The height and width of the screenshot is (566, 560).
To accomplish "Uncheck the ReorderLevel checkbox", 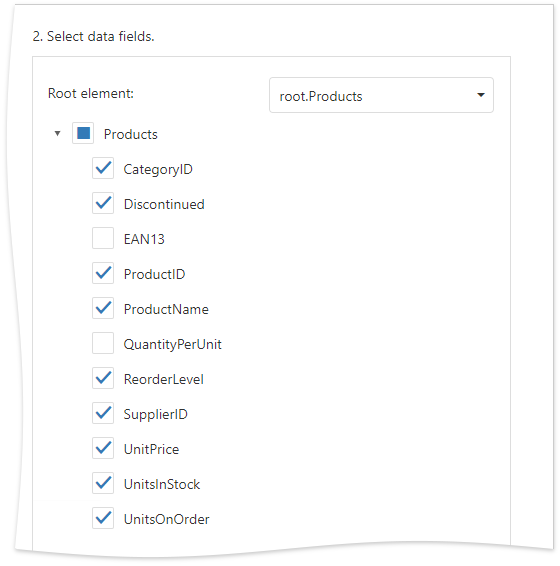I will (x=103, y=378).
